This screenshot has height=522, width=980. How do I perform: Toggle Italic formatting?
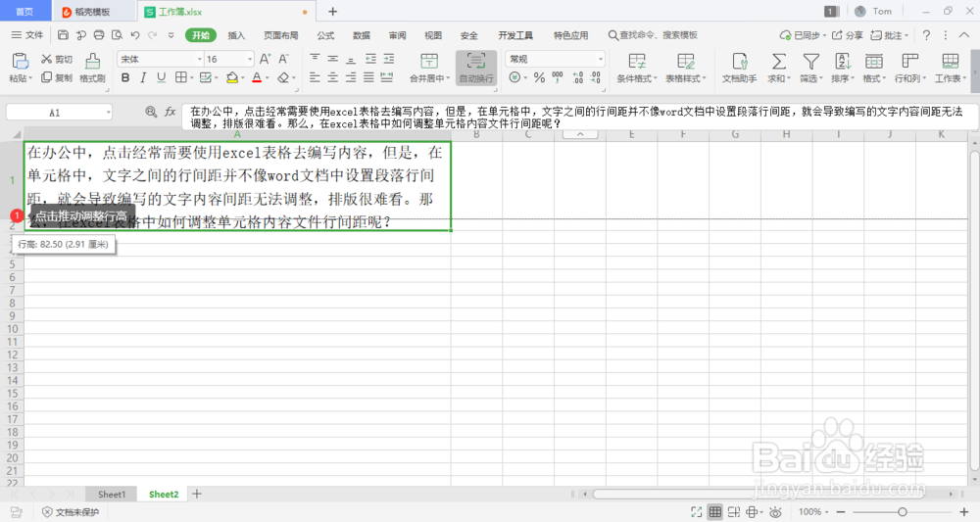pyautogui.click(x=143, y=77)
